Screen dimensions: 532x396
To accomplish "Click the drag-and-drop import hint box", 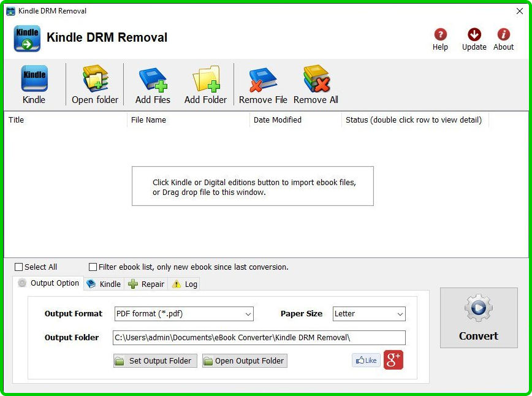I will coord(253,186).
